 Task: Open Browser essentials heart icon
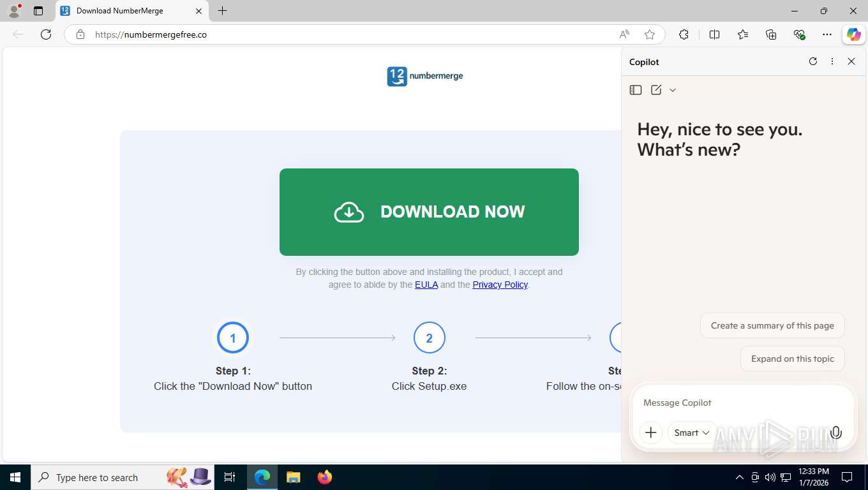(x=799, y=34)
